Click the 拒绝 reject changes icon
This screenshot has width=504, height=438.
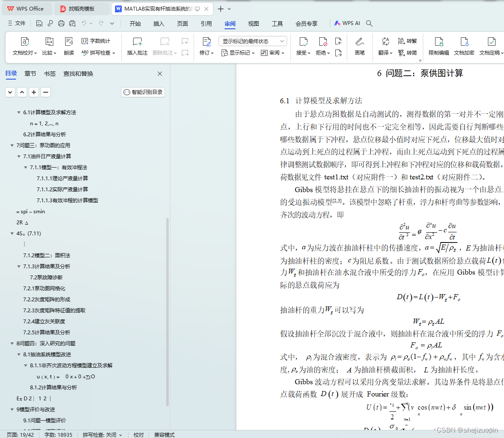pyautogui.click(x=323, y=41)
